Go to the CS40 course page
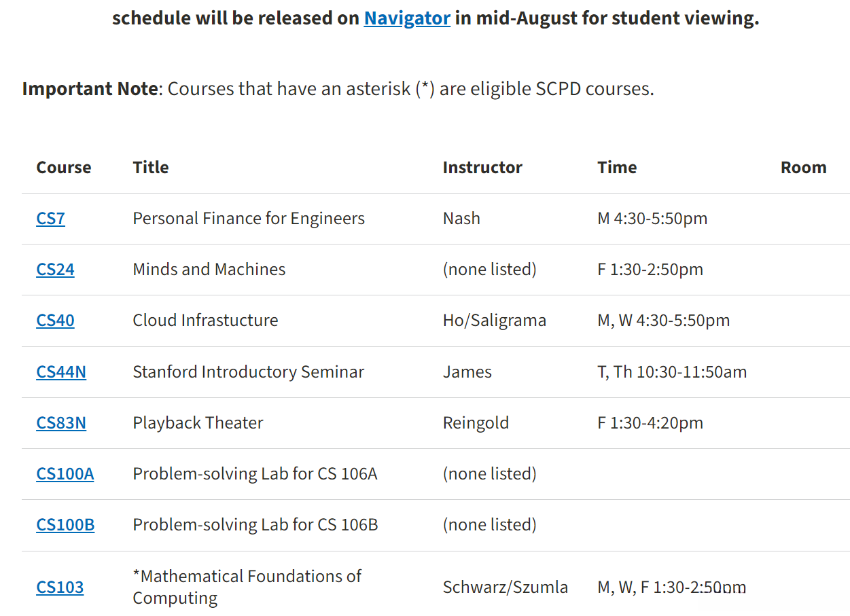 pyautogui.click(x=55, y=321)
